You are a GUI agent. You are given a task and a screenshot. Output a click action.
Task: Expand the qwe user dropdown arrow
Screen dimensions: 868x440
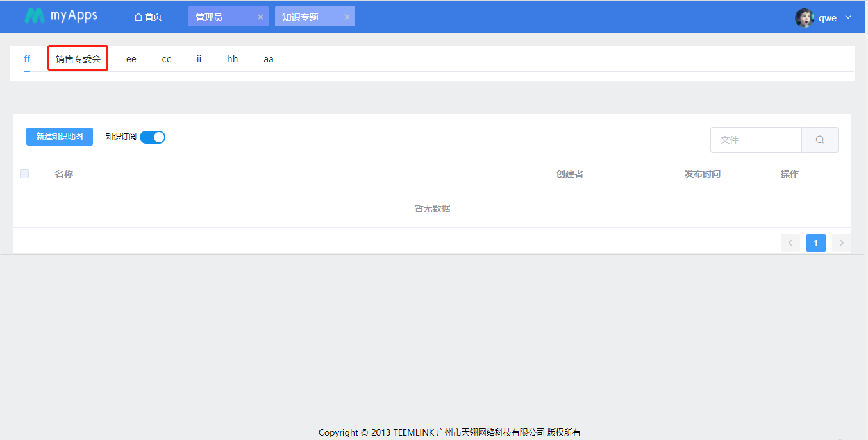click(848, 17)
